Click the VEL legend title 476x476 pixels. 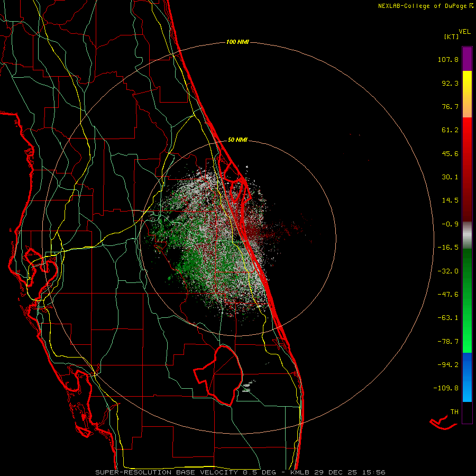click(x=464, y=32)
